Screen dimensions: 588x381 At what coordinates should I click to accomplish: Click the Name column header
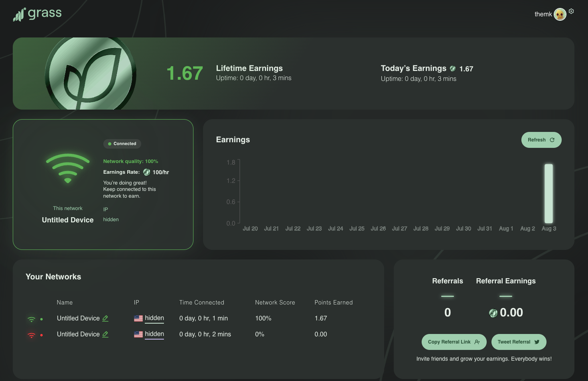pos(65,302)
